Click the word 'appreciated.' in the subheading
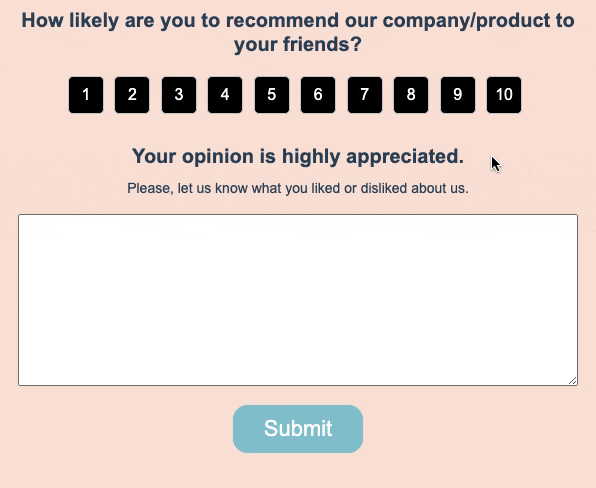The height and width of the screenshot is (488, 596). pos(405,157)
